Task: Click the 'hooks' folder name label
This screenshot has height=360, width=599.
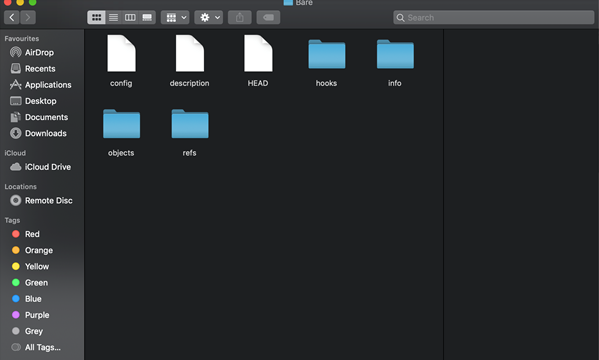Action: tap(326, 83)
